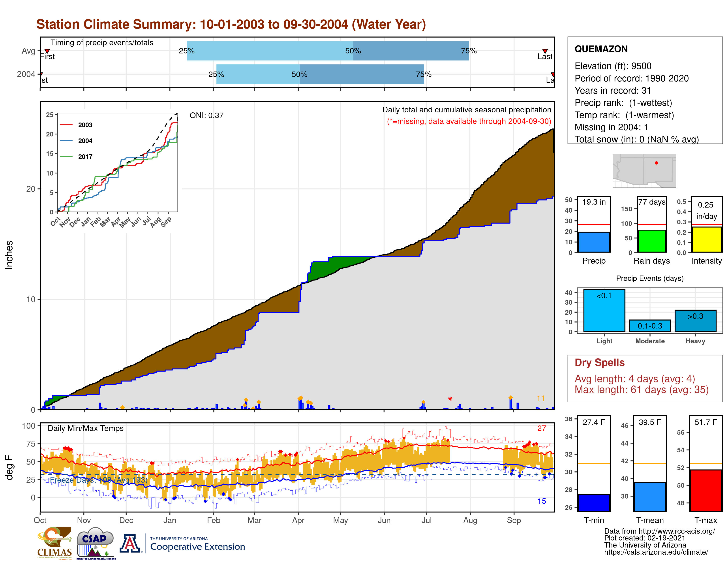Click the cumulative precipitation inset chart

coord(118,162)
